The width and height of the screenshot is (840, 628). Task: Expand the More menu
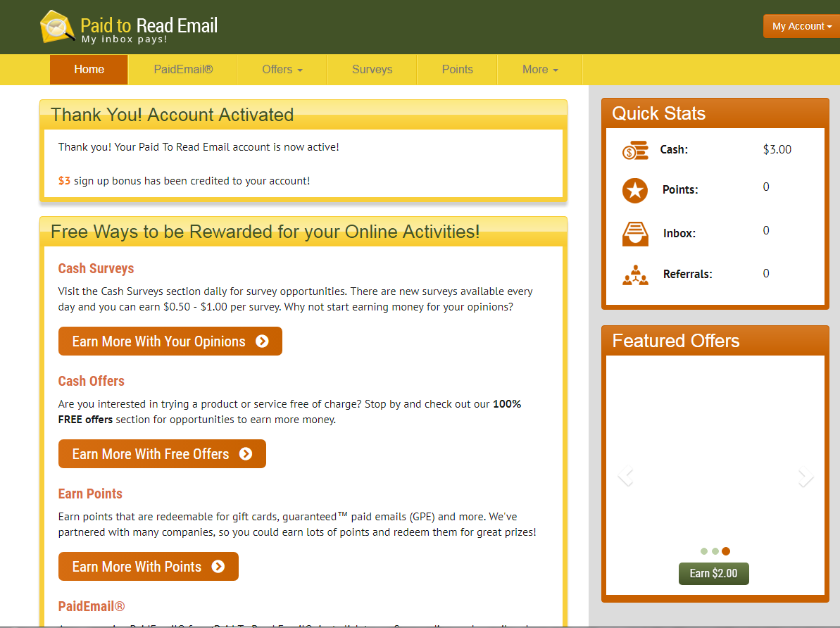pyautogui.click(x=540, y=70)
